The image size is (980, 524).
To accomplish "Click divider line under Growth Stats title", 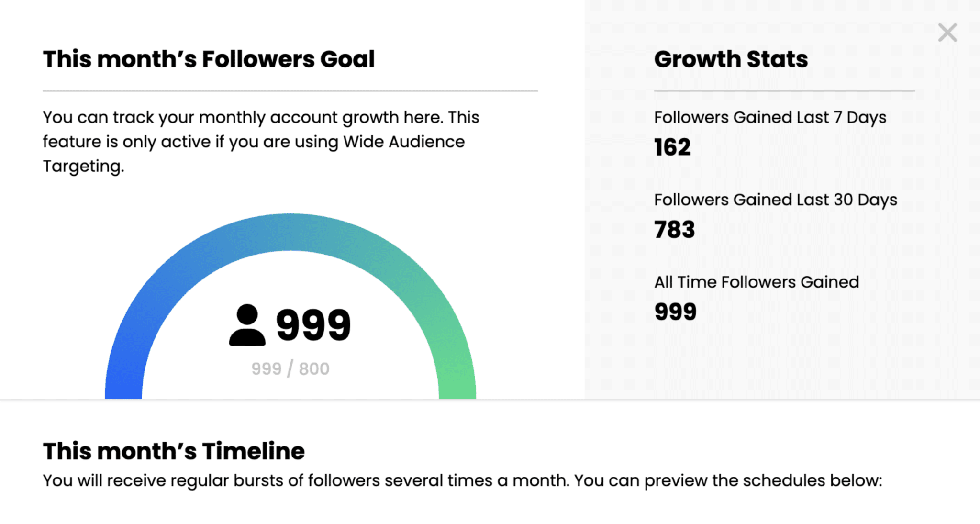I will 784,91.
